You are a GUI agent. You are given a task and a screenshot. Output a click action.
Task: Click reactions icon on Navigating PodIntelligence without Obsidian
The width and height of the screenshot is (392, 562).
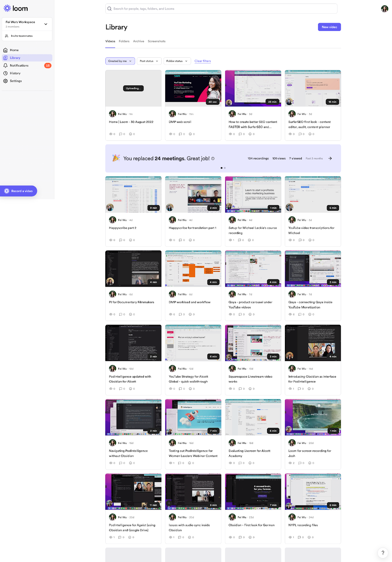click(x=131, y=463)
